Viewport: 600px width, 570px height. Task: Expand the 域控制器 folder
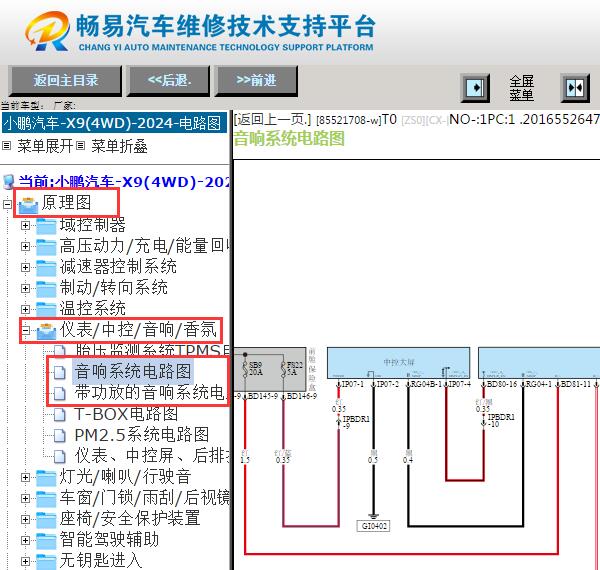coord(25,225)
